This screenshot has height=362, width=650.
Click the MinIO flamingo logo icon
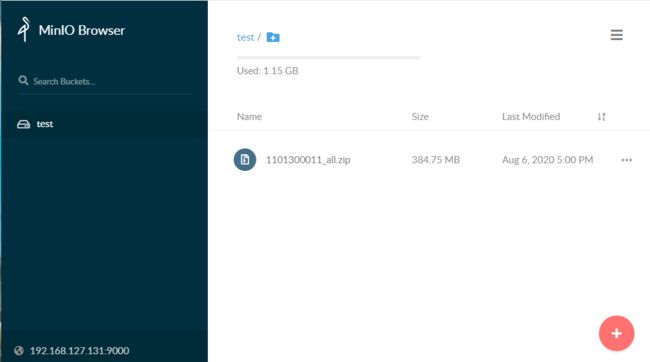tap(24, 29)
